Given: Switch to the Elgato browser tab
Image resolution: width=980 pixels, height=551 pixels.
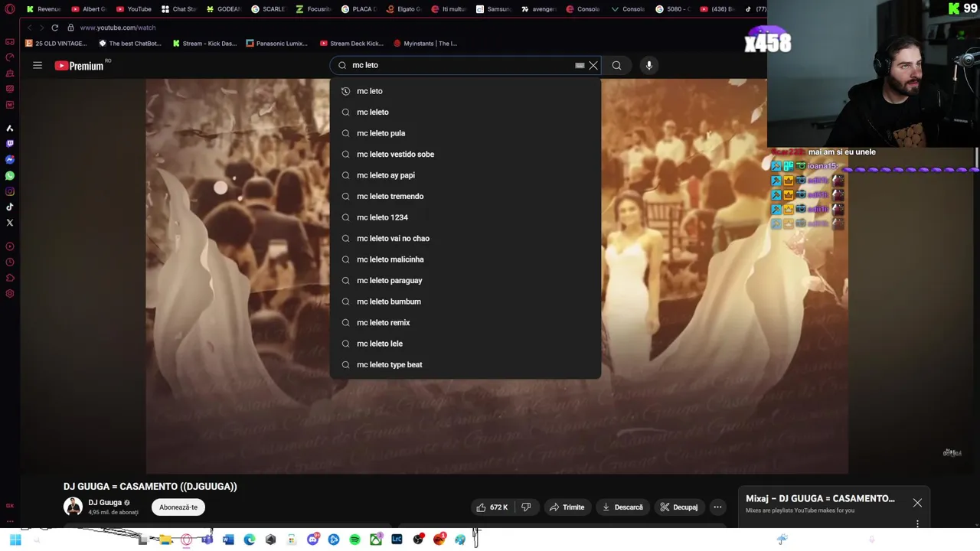Looking at the screenshot, I should [403, 9].
